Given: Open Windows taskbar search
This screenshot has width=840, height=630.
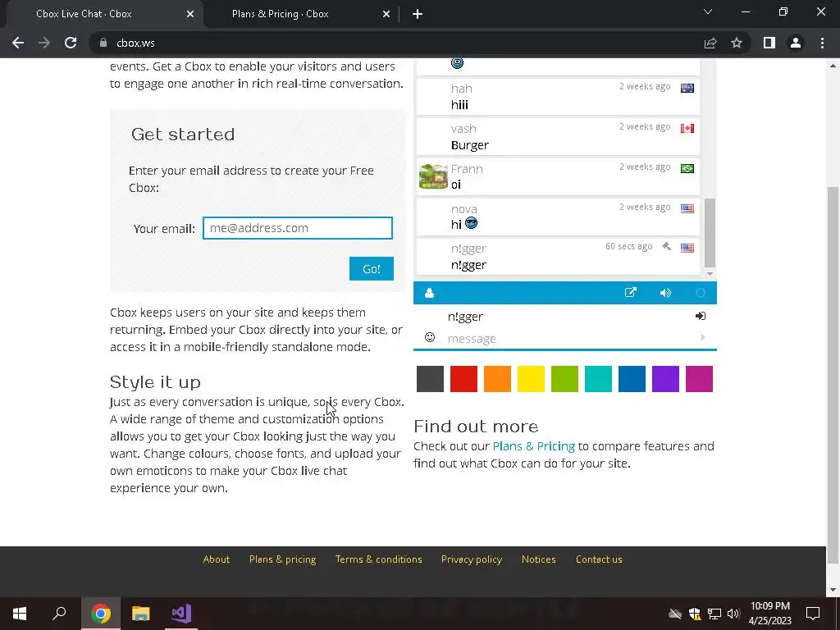Looking at the screenshot, I should pos(59,614).
